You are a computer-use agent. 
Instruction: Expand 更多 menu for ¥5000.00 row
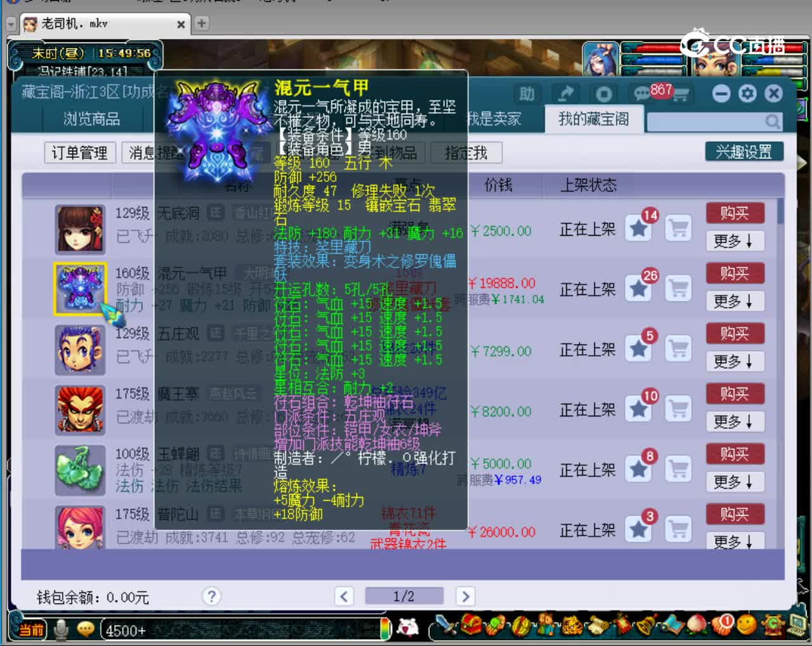click(735, 482)
